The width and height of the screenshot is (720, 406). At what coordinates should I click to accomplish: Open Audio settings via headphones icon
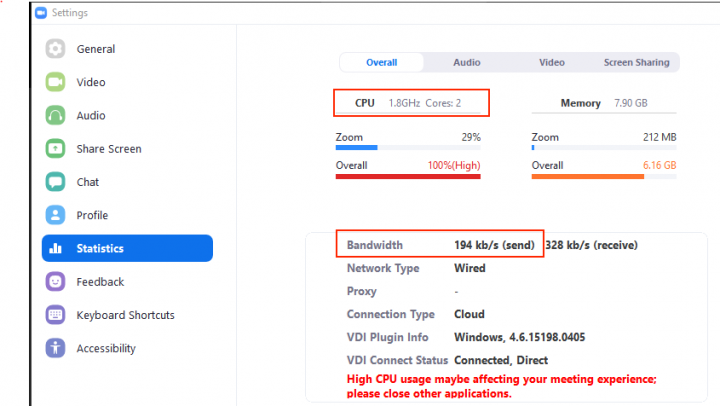[56, 115]
